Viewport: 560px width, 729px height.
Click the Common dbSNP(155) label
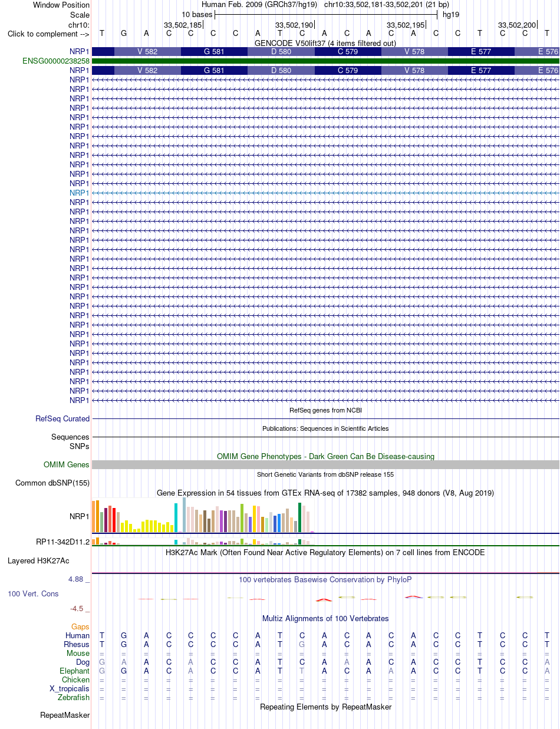[52, 483]
